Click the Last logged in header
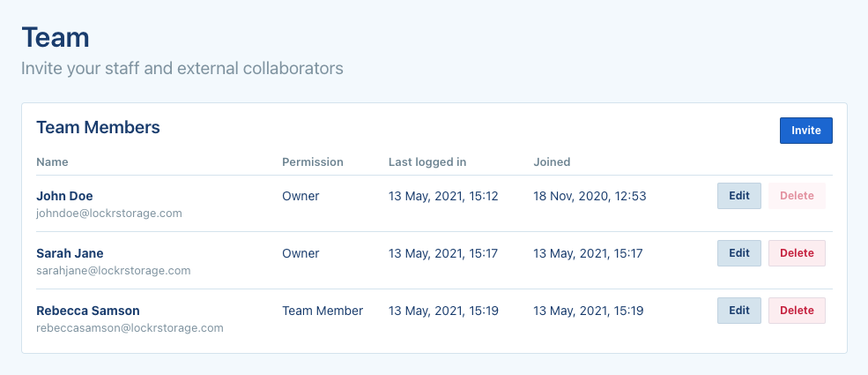The height and width of the screenshot is (375, 868). tap(427, 162)
